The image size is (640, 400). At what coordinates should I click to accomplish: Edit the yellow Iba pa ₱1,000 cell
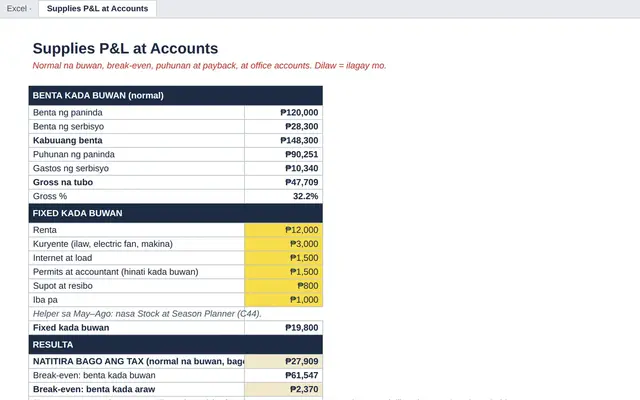click(284, 300)
